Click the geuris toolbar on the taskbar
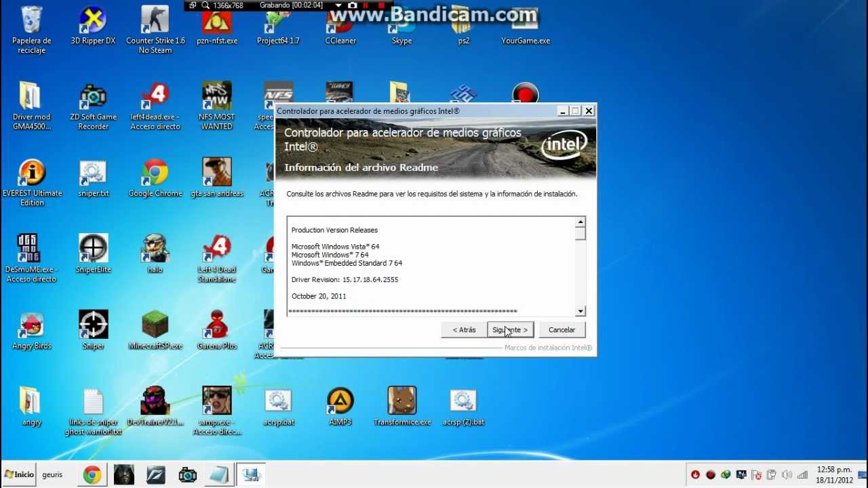Screen dimensions: 868x488 pyautogui.click(x=52, y=475)
